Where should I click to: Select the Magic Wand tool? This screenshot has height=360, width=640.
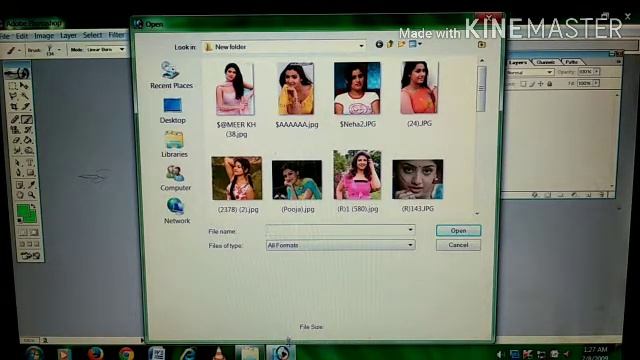24,96
